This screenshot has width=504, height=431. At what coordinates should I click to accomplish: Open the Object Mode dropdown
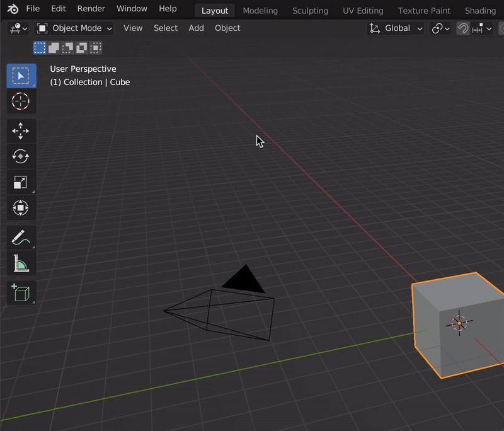pos(74,28)
